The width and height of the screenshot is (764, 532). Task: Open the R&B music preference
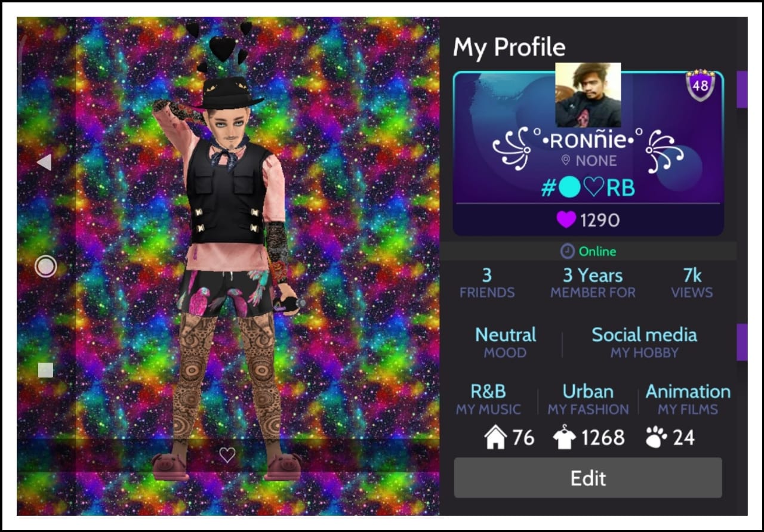click(488, 399)
